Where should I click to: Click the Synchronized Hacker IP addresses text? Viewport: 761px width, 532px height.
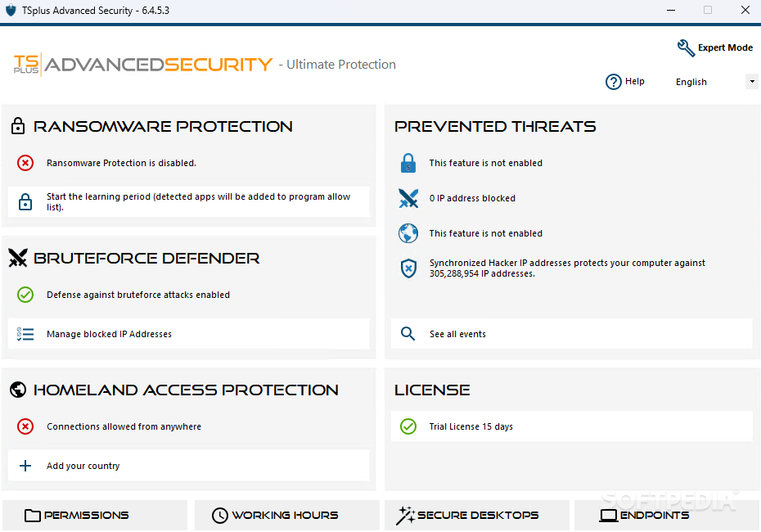pos(567,268)
